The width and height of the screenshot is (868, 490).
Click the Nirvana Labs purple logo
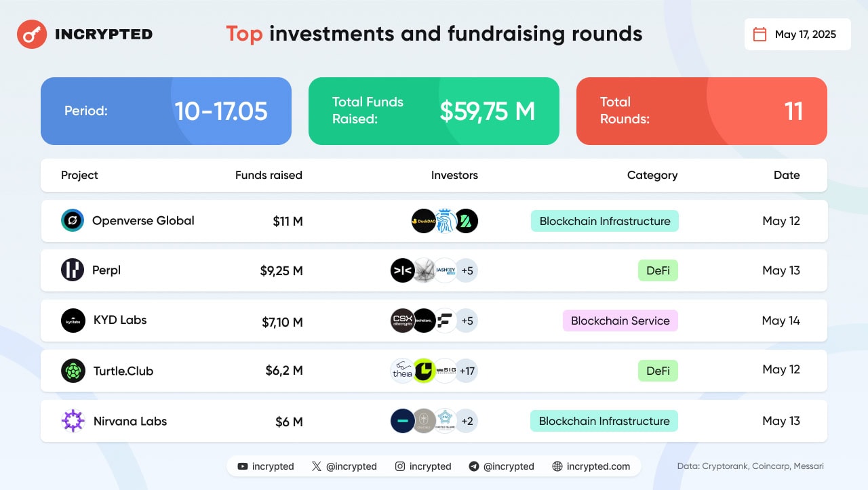pyautogui.click(x=73, y=421)
